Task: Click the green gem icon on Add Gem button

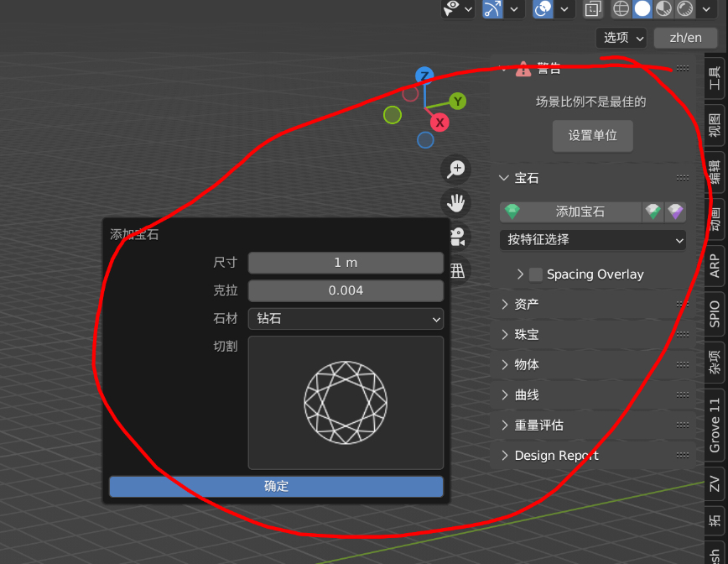Action: click(x=512, y=211)
